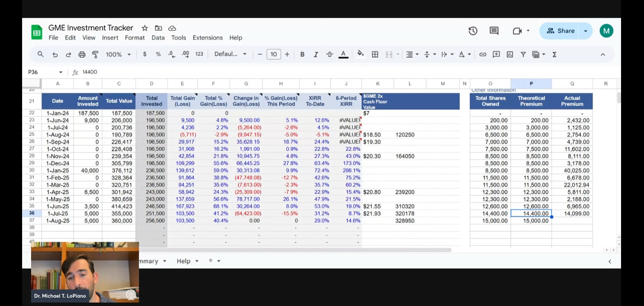Open the version history clock icon
644x306 pixels.
point(473,31)
